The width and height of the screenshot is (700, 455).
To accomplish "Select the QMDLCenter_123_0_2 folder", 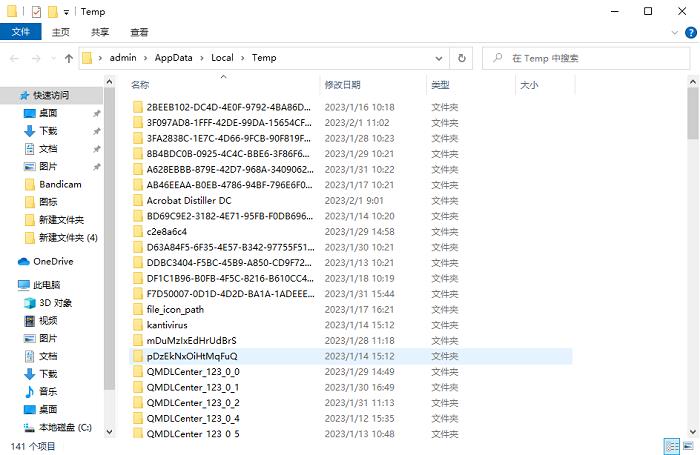I will tap(193, 403).
